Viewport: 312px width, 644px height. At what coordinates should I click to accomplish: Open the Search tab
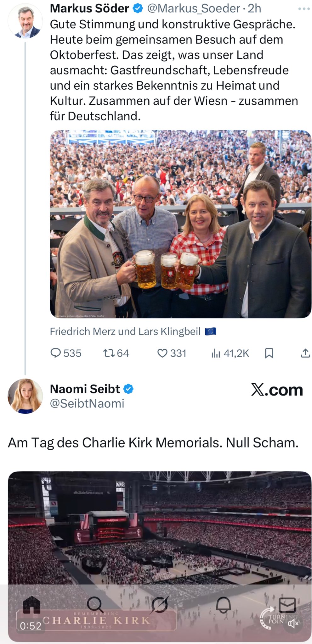[95, 605]
